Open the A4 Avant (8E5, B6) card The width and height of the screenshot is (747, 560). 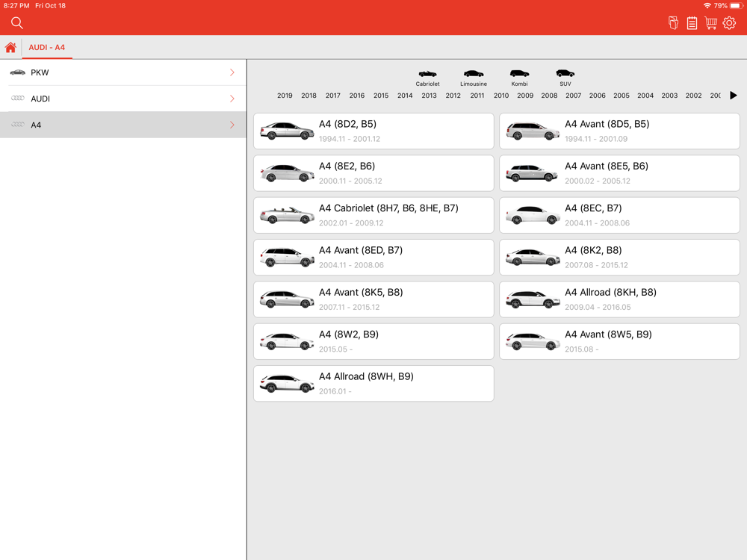tap(619, 173)
